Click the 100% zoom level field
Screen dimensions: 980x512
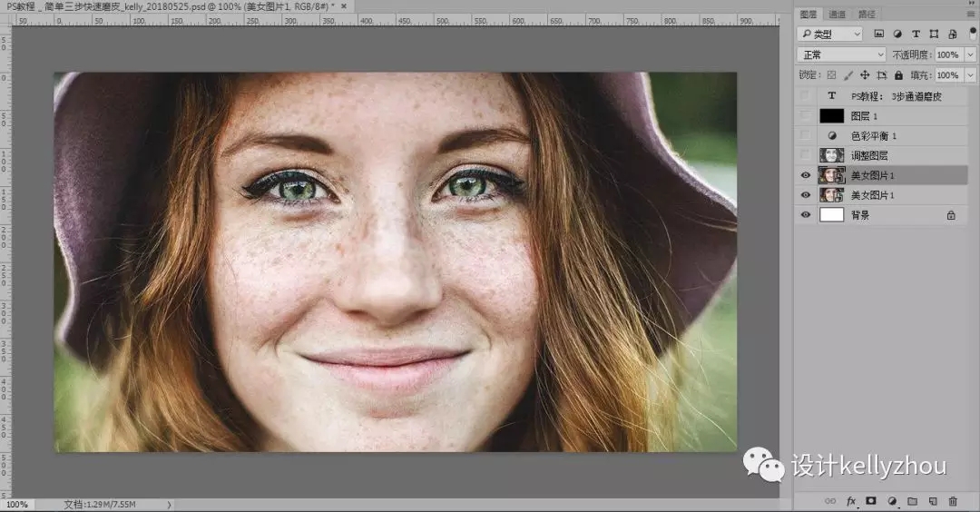point(17,505)
